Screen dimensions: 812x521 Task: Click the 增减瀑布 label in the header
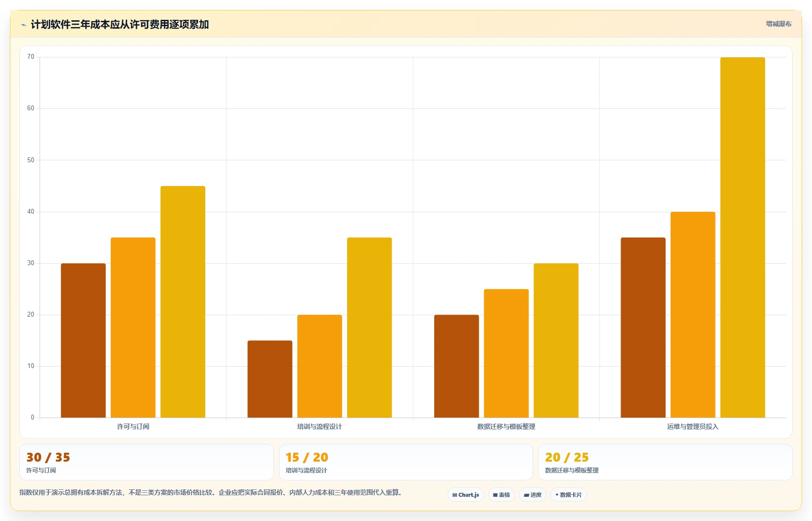click(778, 24)
